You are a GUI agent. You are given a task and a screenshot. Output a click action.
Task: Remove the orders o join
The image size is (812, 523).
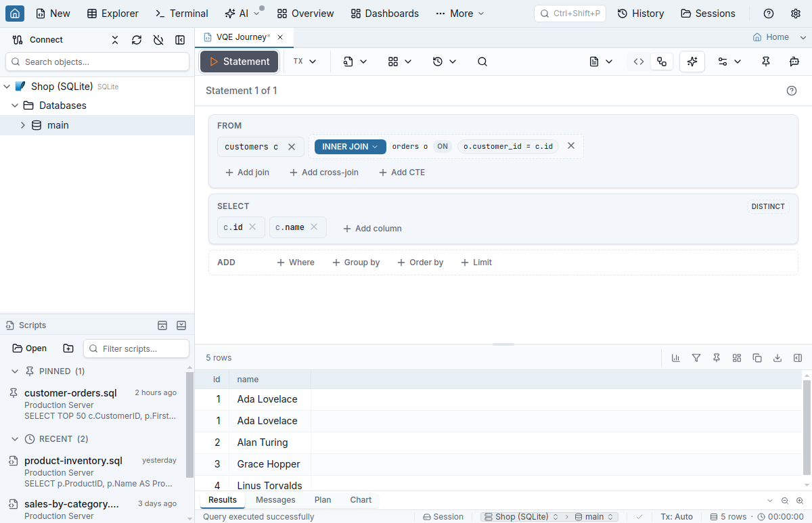click(x=571, y=145)
